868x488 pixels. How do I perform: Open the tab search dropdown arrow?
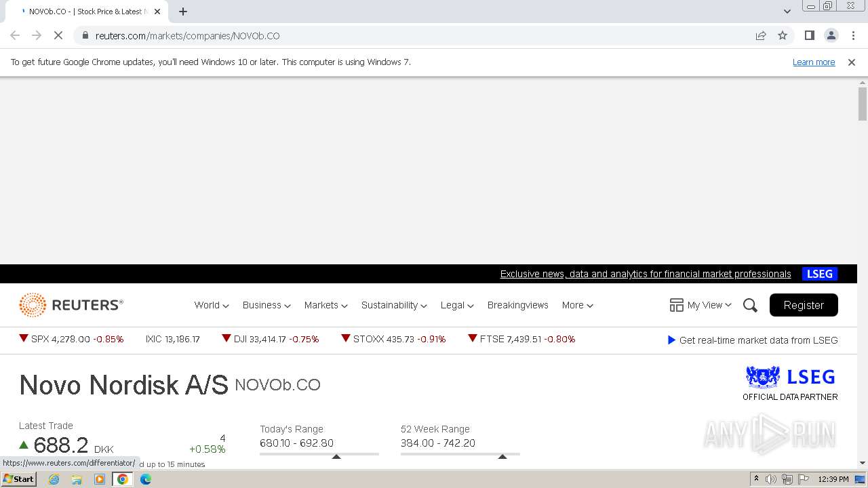tap(787, 12)
